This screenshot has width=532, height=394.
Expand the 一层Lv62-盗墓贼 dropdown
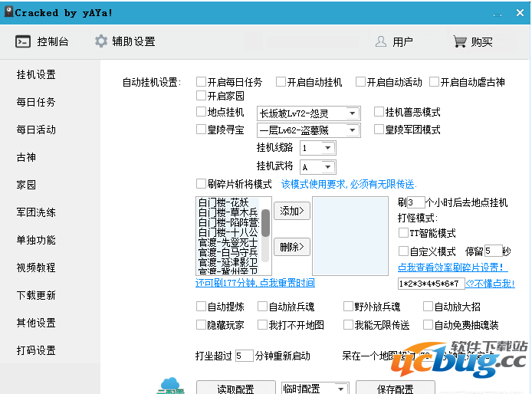(x=353, y=130)
